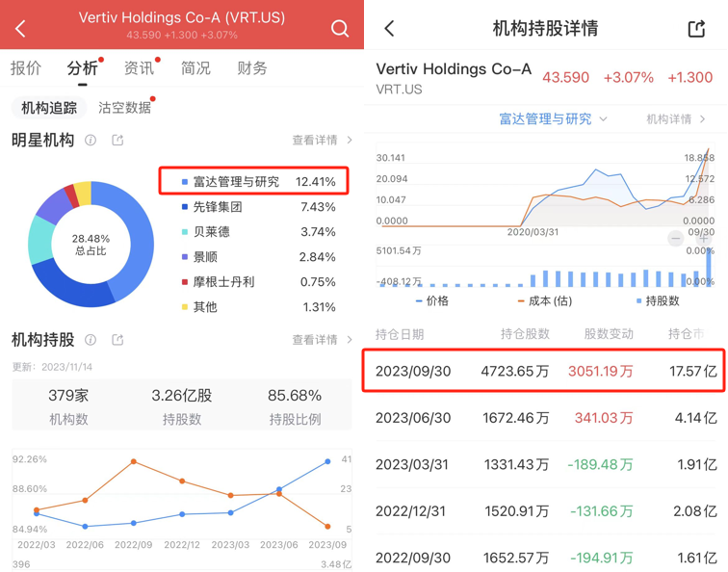This screenshot has width=728, height=572.
Task: Switch to 资讯 tab
Action: (139, 68)
